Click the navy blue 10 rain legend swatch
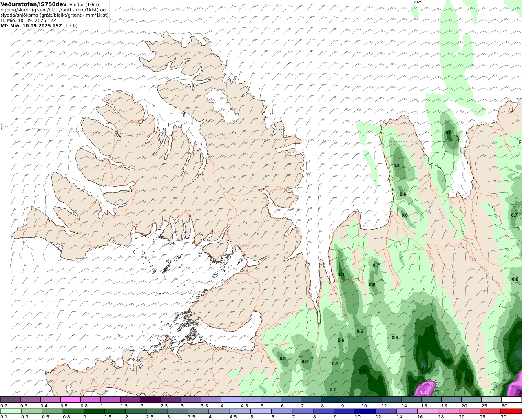The width and height of the screenshot is (522, 420). tap(364, 411)
